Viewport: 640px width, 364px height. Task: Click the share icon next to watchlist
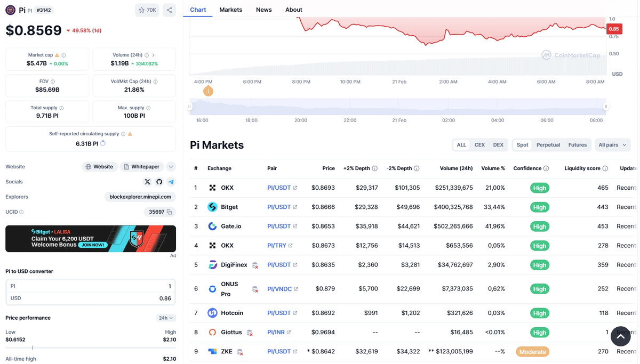pos(169,10)
